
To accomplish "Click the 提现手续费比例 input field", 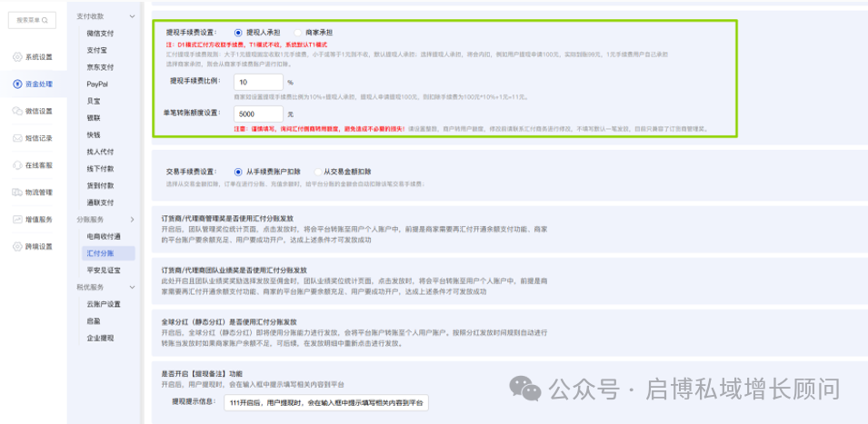I will click(x=256, y=82).
